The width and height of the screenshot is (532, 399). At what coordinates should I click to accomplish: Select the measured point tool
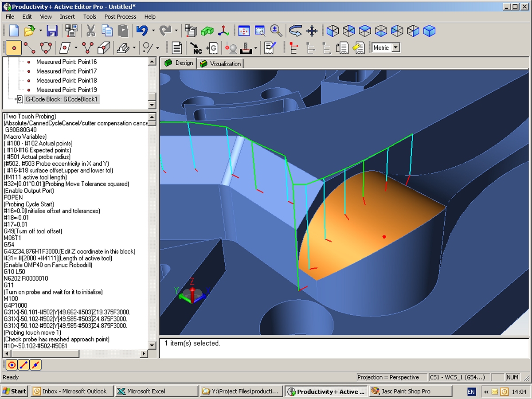tap(14, 47)
